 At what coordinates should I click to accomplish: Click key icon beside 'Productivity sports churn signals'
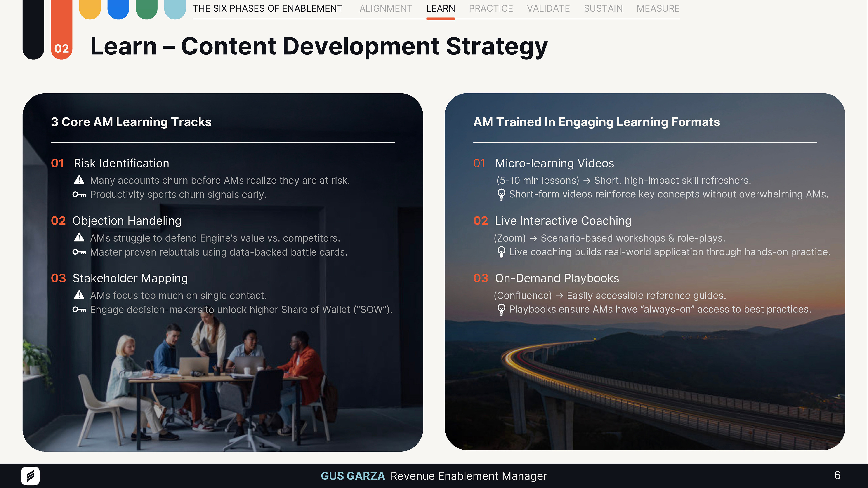tap(79, 194)
